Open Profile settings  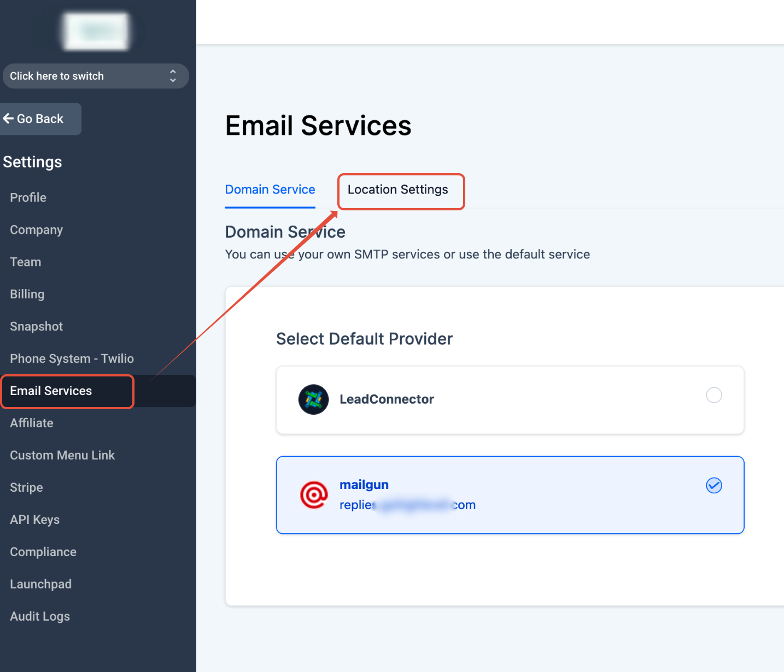28,197
